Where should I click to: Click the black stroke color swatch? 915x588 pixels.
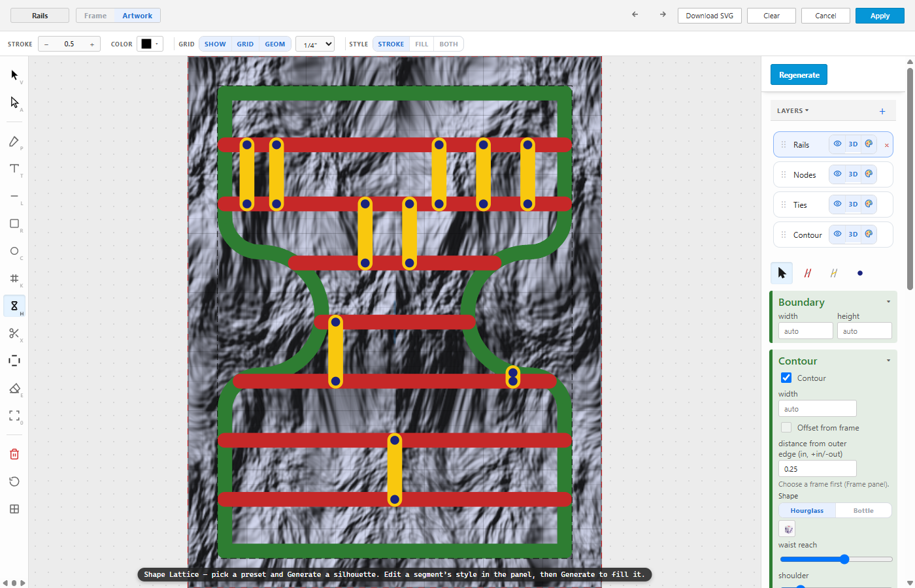(x=146, y=44)
